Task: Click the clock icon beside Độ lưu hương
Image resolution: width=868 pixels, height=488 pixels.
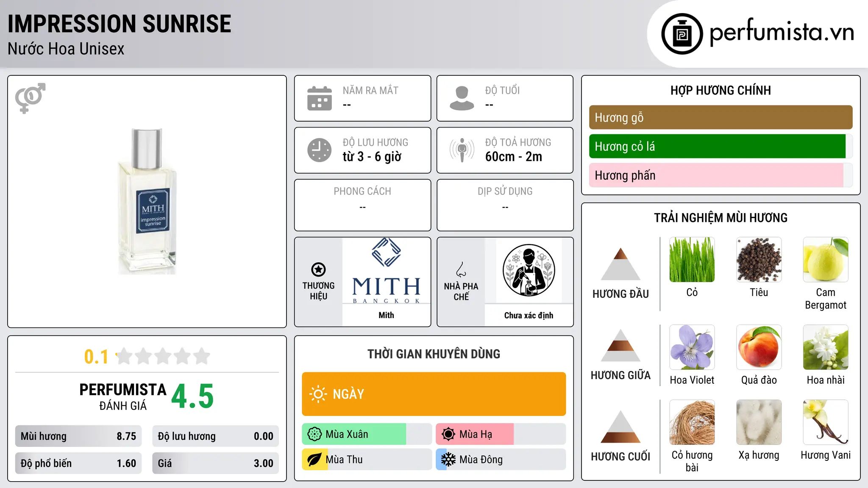Action: click(320, 150)
